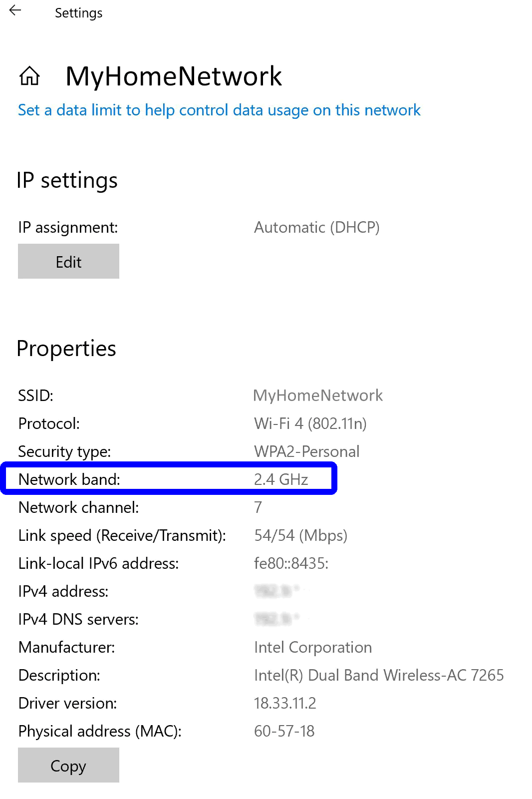Screen dimensions: 532x799
Task: Select the Wi-Fi 4 (802.11n) protocol value
Action: (310, 423)
